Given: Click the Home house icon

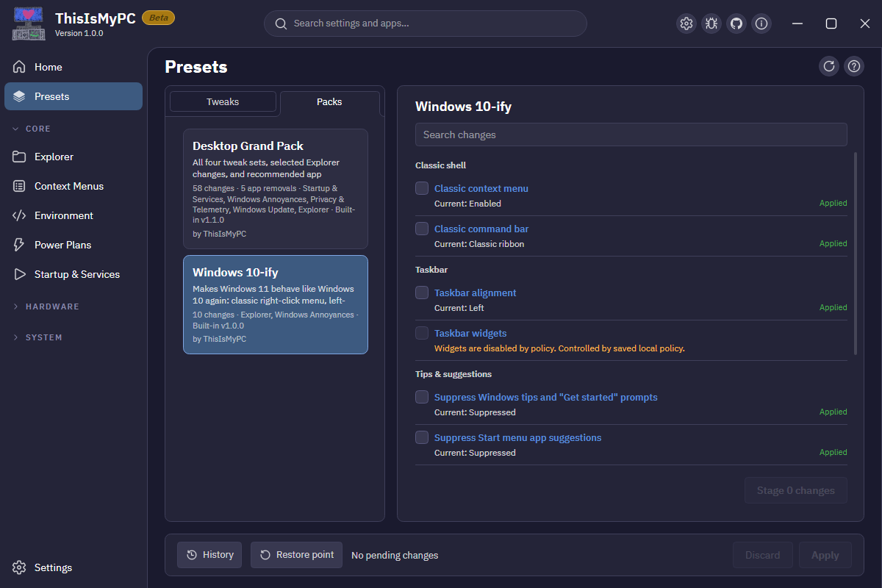Looking at the screenshot, I should pos(20,67).
